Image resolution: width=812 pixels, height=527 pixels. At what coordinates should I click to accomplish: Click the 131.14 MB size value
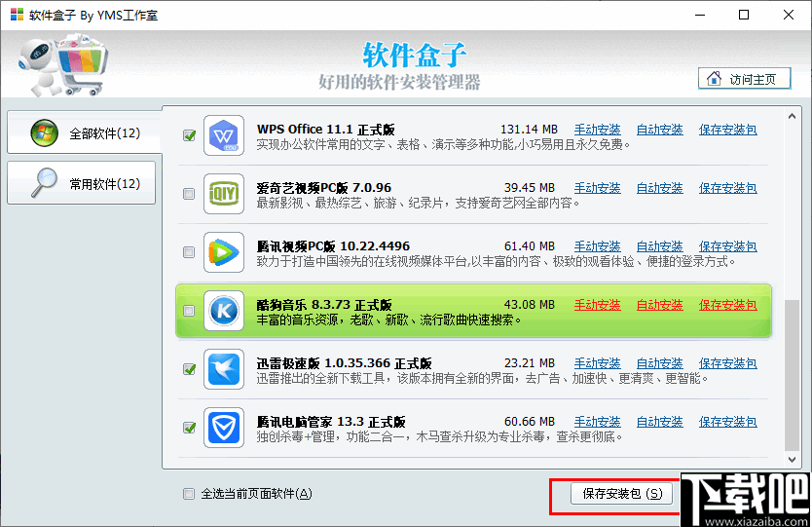click(529, 130)
